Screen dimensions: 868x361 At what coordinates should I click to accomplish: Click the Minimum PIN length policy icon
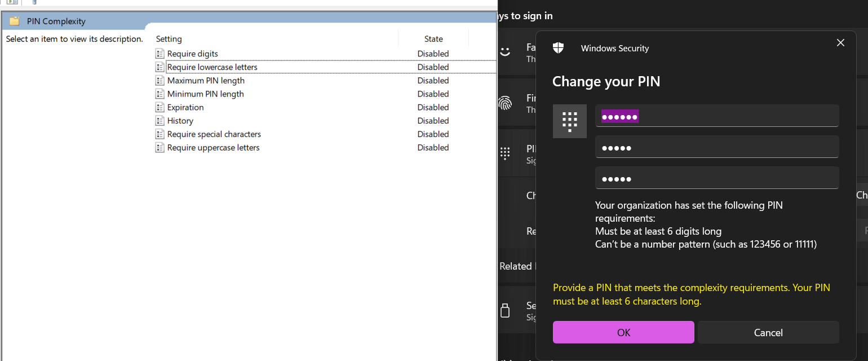point(160,94)
